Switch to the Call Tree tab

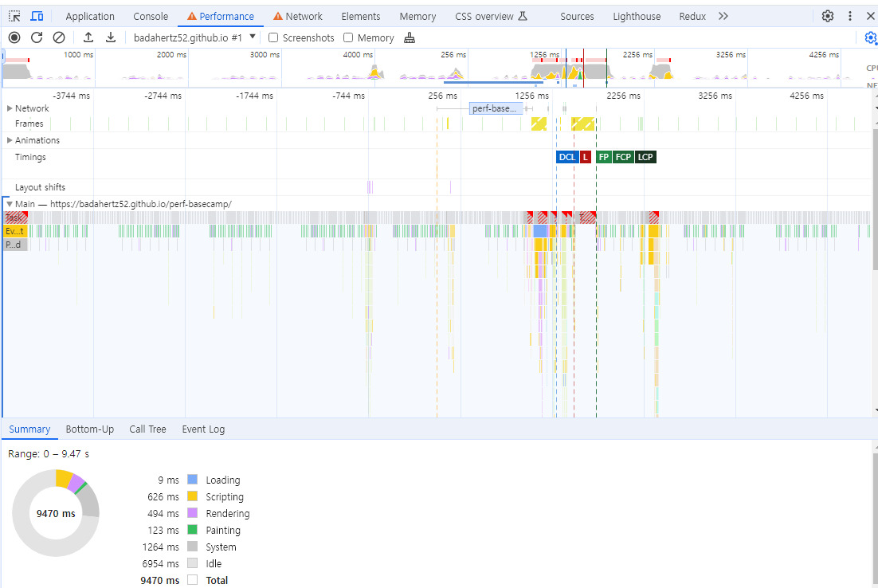(148, 429)
